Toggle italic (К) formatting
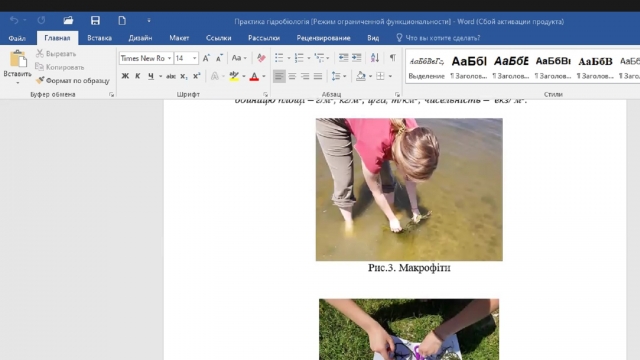 click(138, 76)
